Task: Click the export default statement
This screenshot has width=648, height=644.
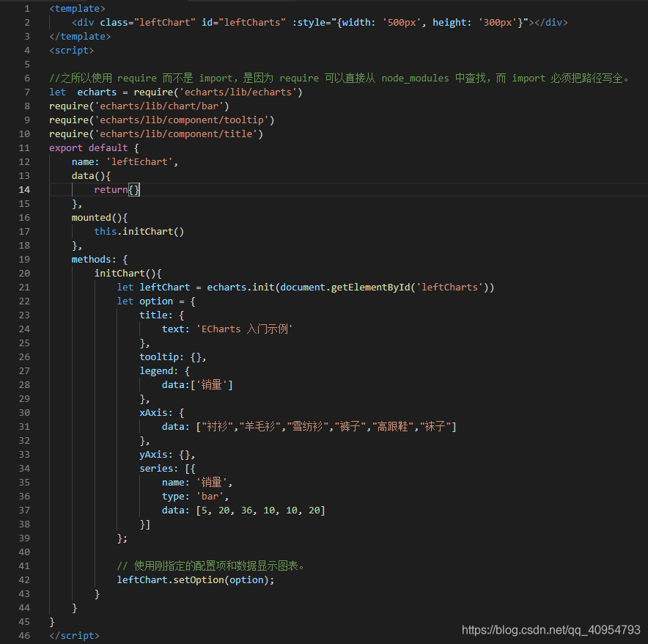Action: tap(94, 148)
